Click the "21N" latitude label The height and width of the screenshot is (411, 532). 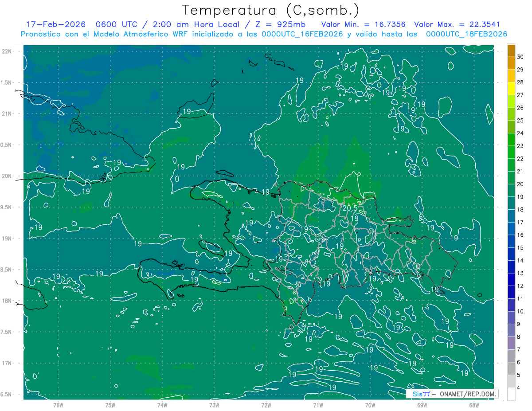tap(6, 114)
